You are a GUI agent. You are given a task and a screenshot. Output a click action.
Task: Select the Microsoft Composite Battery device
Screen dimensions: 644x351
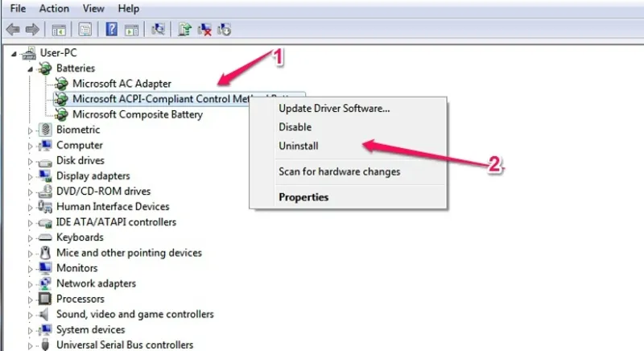coord(137,114)
